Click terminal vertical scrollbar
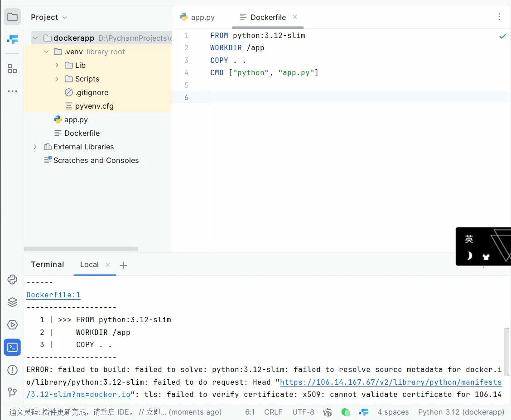Image resolution: width=511 pixels, height=420 pixels. tap(507, 352)
